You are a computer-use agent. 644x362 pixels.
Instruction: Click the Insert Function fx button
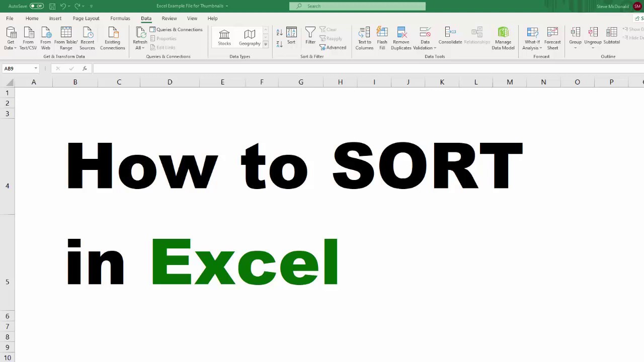85,68
